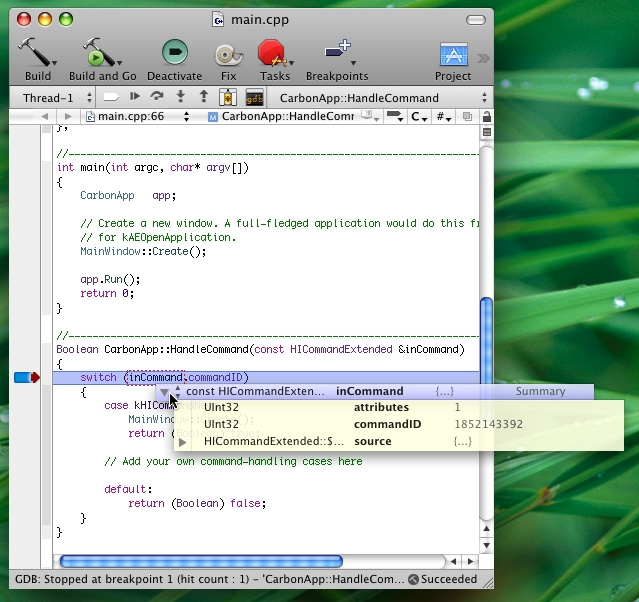The image size is (639, 602).
Task: Click the Fix tape icon
Action: click(x=228, y=53)
